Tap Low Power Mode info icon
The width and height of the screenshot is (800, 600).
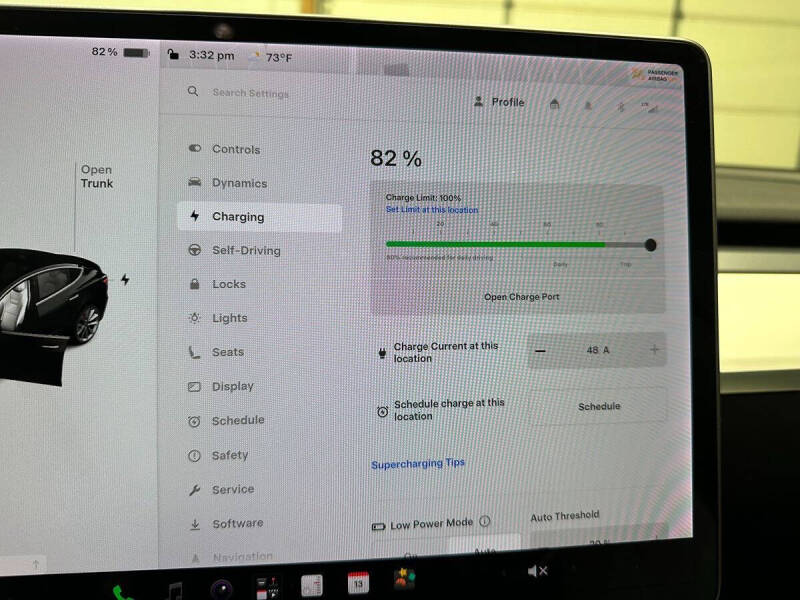coord(484,521)
